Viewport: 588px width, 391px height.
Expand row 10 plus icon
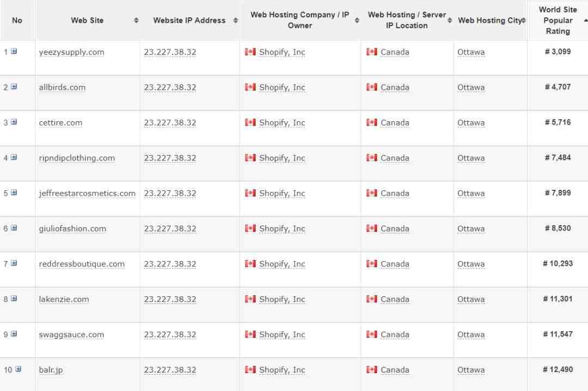coord(18,369)
